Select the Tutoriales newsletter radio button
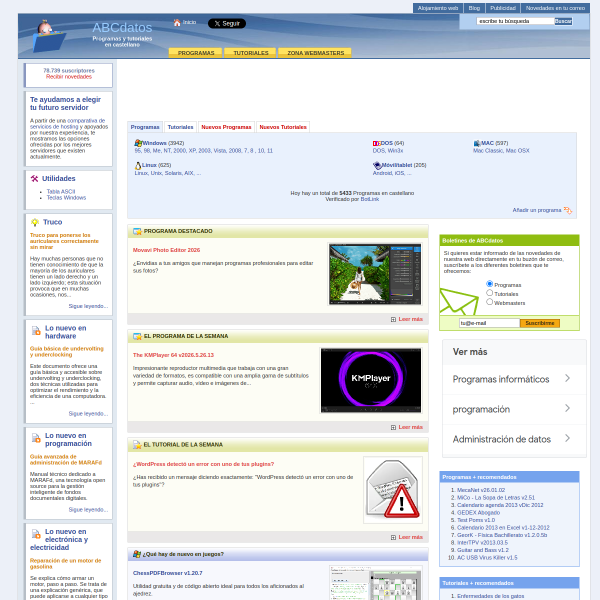This screenshot has width=600, height=600. point(489,293)
